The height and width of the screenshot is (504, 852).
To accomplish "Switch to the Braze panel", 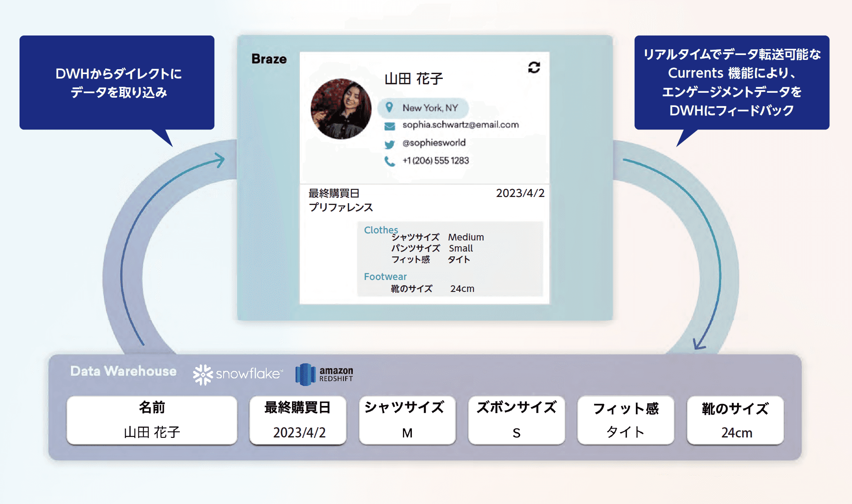I will tap(268, 59).
